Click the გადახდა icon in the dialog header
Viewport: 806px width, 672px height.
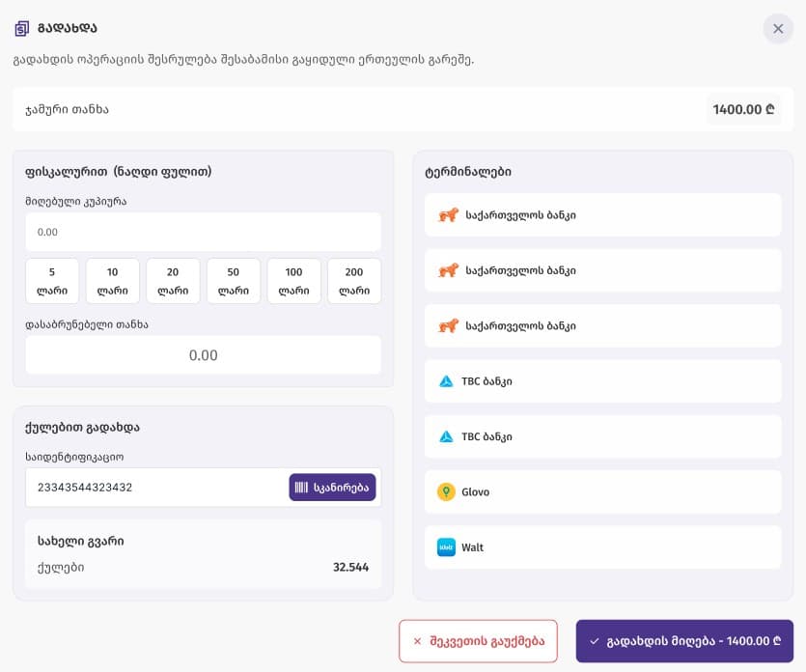click(21, 27)
